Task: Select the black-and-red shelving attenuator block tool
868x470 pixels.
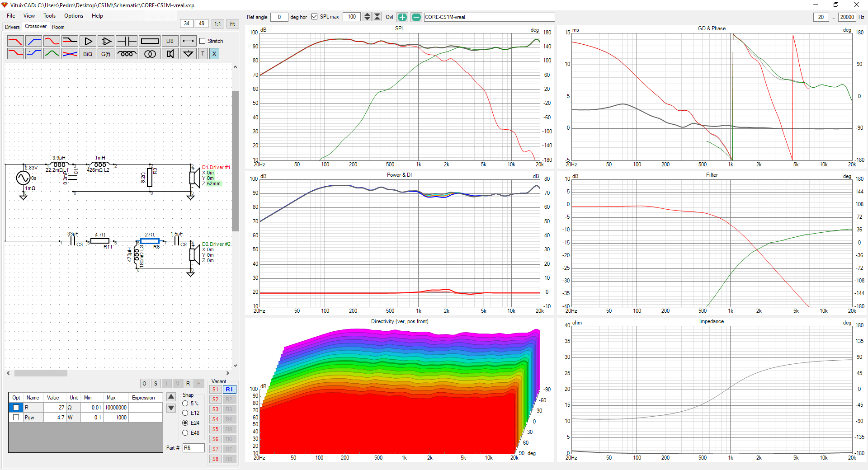Action: tap(70, 41)
